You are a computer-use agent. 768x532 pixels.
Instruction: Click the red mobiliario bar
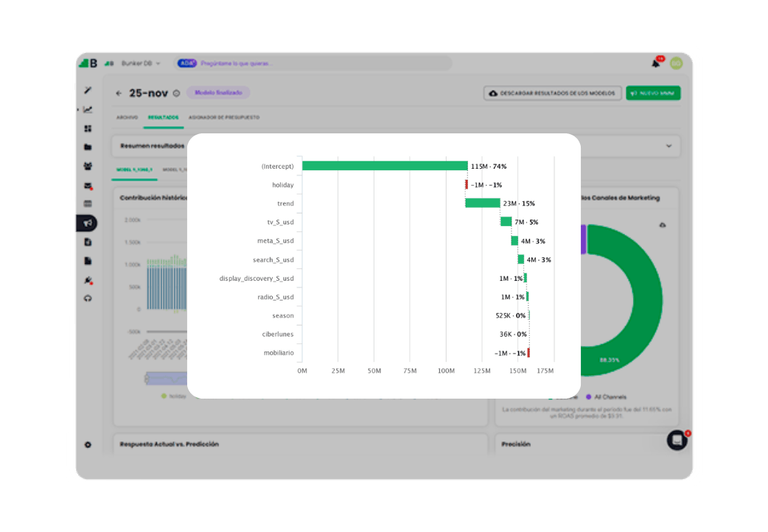(528, 352)
